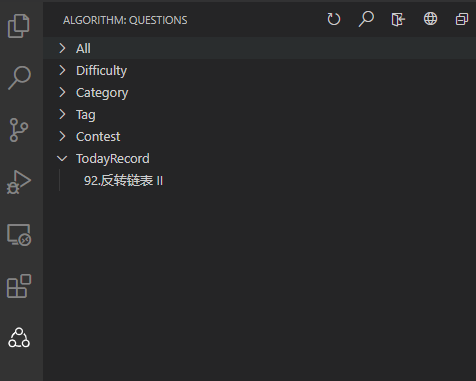Screen dimensions: 476x381
Task: Expand the Difficulty node chevron
Action: pos(62,70)
